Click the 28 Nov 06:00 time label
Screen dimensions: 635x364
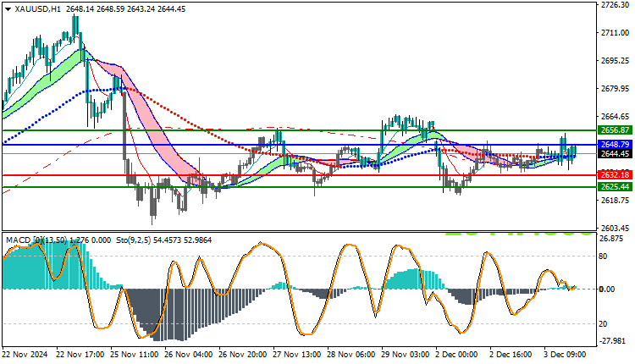[x=351, y=355]
